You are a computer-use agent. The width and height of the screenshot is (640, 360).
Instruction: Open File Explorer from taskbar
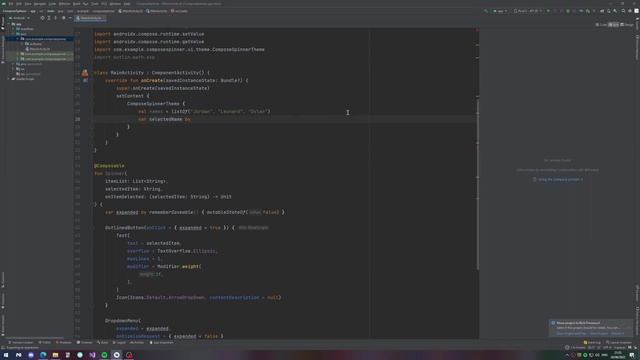(55, 355)
